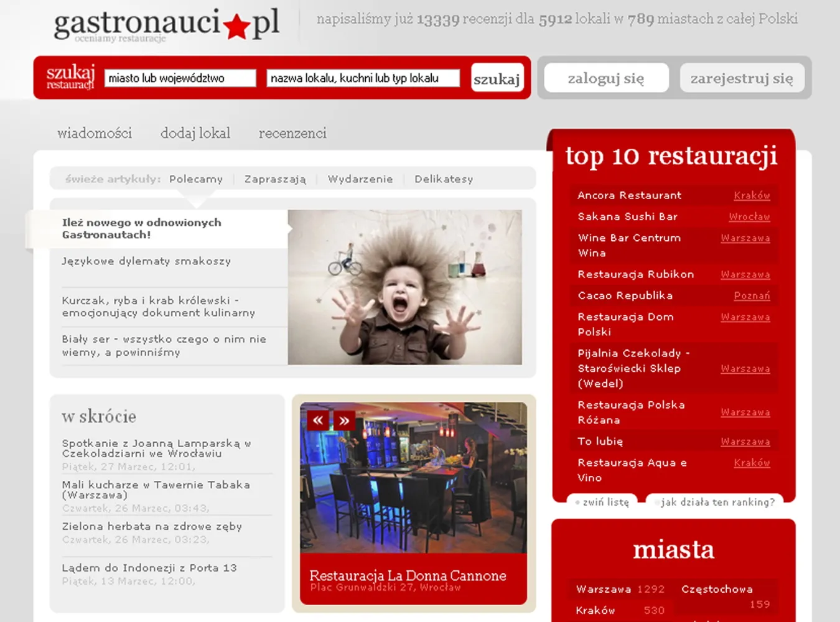Click the city or province search field
This screenshot has width=840, height=622.
pyautogui.click(x=180, y=78)
